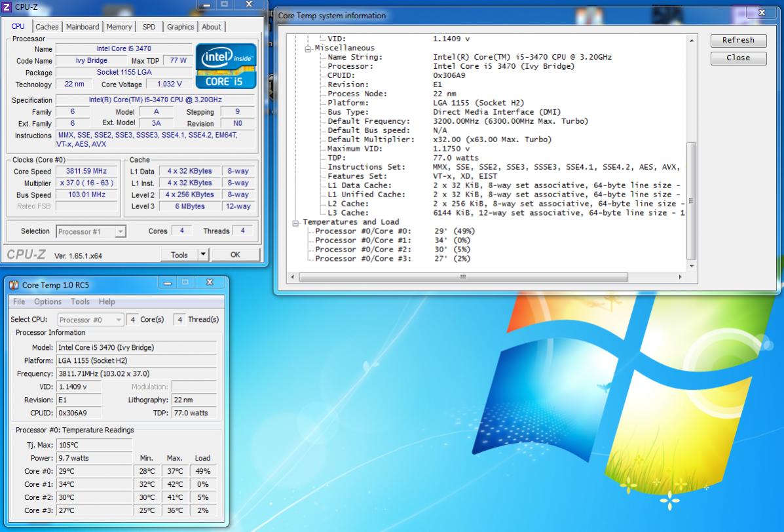Click the Core Voltage 1.032 V field

pyautogui.click(x=170, y=84)
